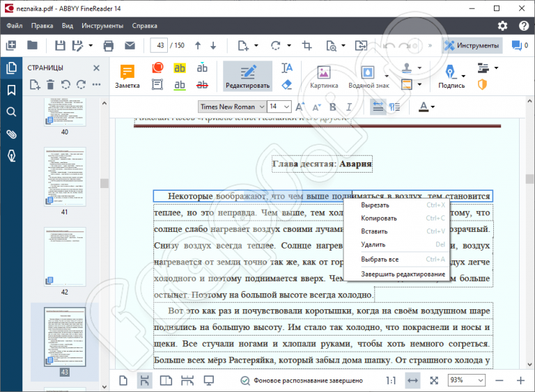Toggle bold formatting
This screenshot has width=535, height=392.
point(332,107)
